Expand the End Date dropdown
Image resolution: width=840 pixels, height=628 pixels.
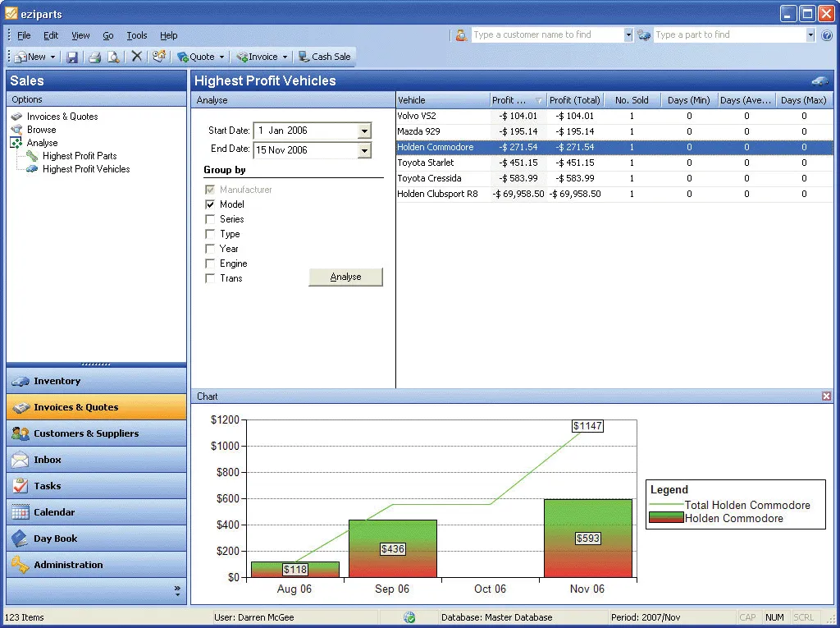[364, 151]
